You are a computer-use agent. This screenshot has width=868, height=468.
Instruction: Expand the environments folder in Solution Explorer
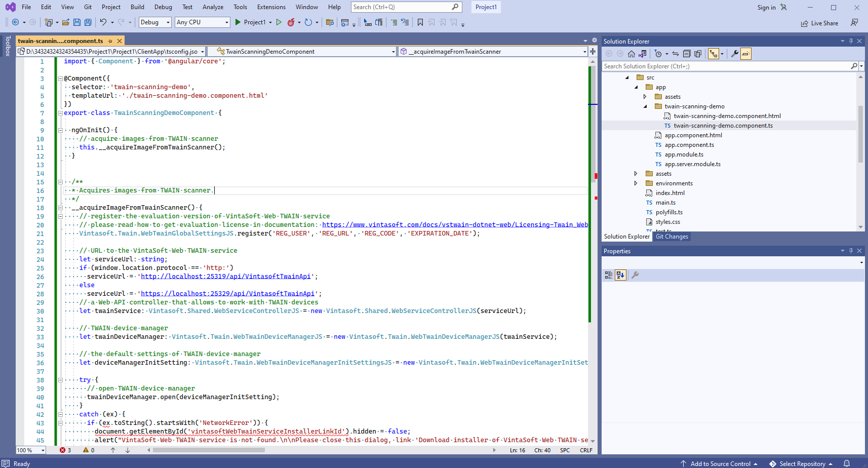(636, 183)
